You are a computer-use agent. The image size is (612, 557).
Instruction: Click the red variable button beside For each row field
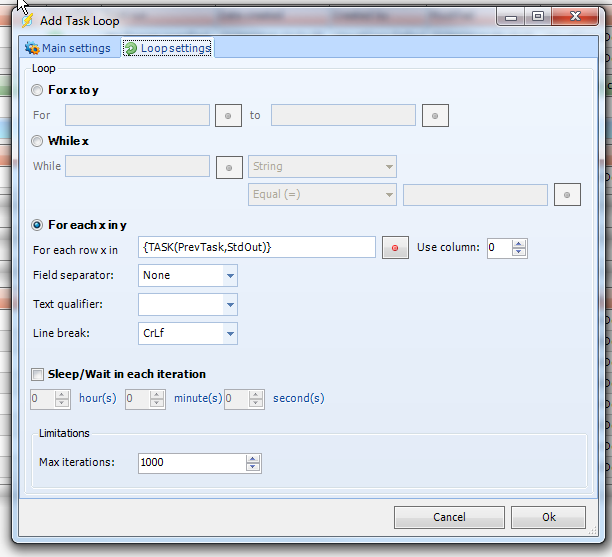tap(396, 248)
